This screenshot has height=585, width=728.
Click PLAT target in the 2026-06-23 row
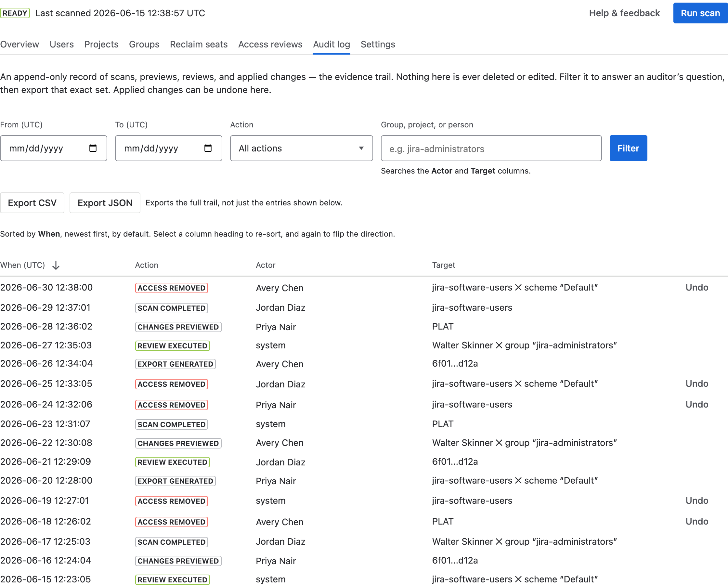[x=443, y=424]
